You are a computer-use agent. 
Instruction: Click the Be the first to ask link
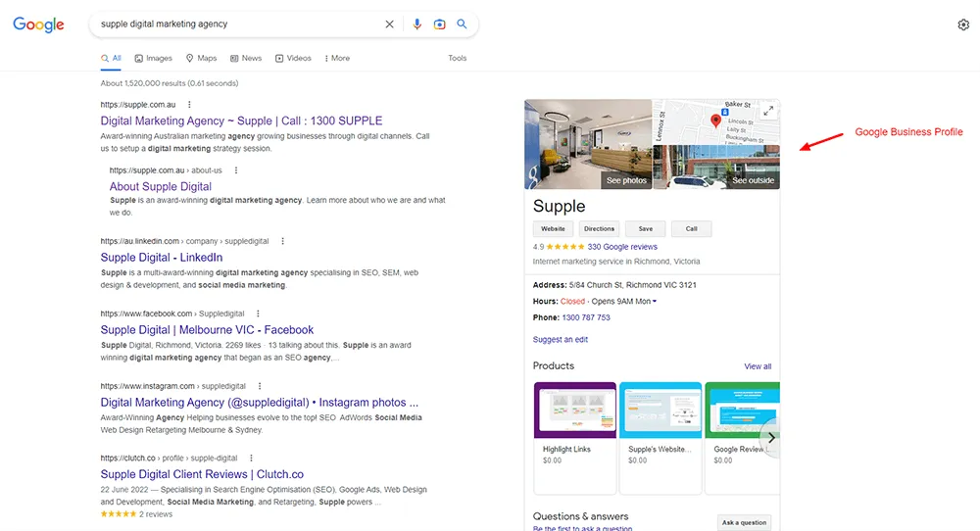[582, 528]
